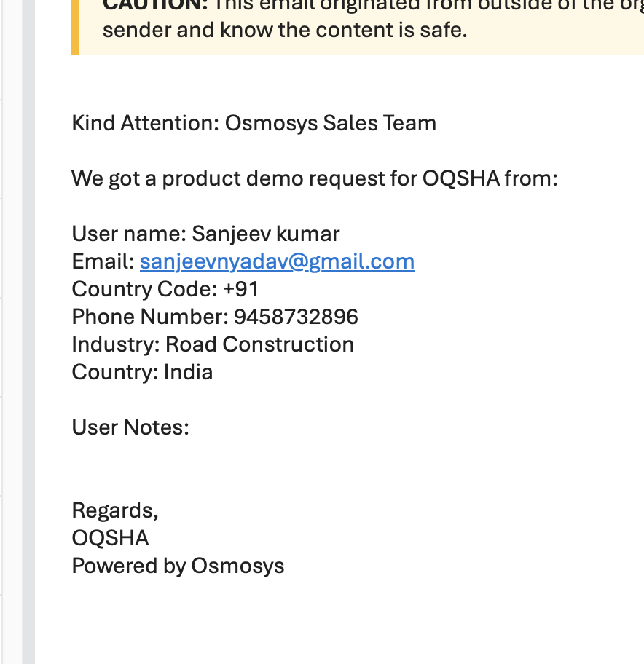Click the word India in Country line
Image resolution: width=644 pixels, height=664 pixels.
(188, 372)
